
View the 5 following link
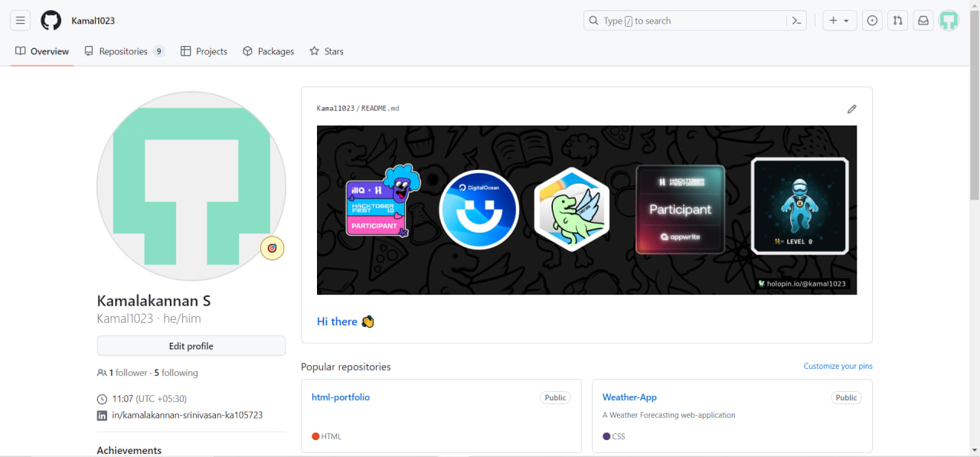176,373
